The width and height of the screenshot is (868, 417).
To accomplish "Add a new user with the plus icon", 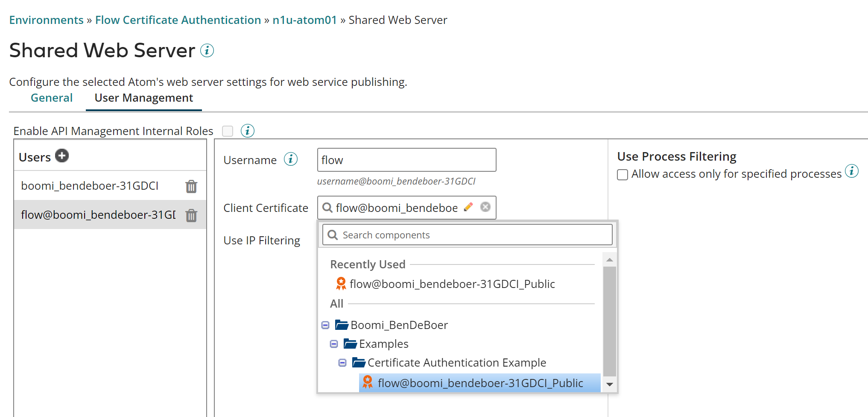I will pyautogui.click(x=62, y=156).
